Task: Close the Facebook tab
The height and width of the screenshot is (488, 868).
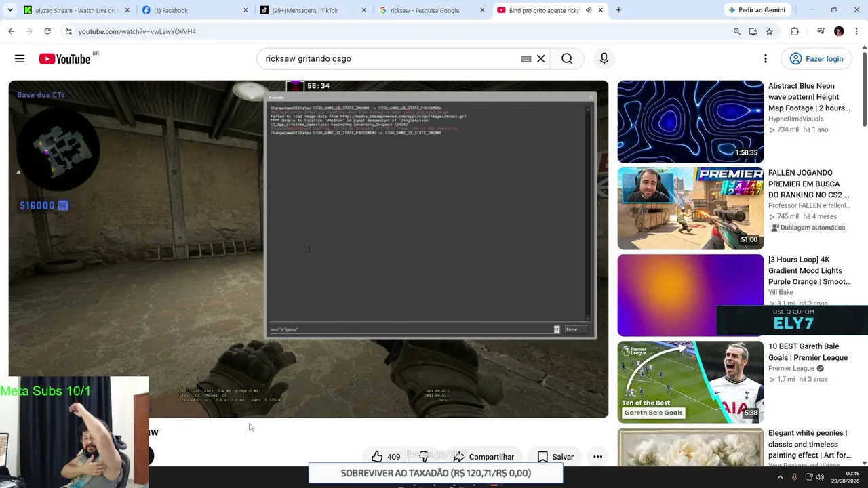Action: (x=245, y=10)
